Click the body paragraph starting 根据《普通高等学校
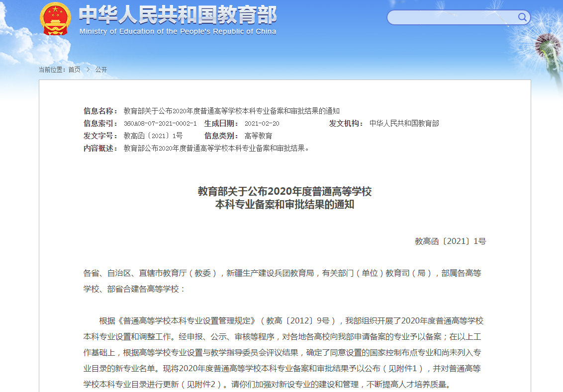This screenshot has width=563, height=392. [283, 353]
